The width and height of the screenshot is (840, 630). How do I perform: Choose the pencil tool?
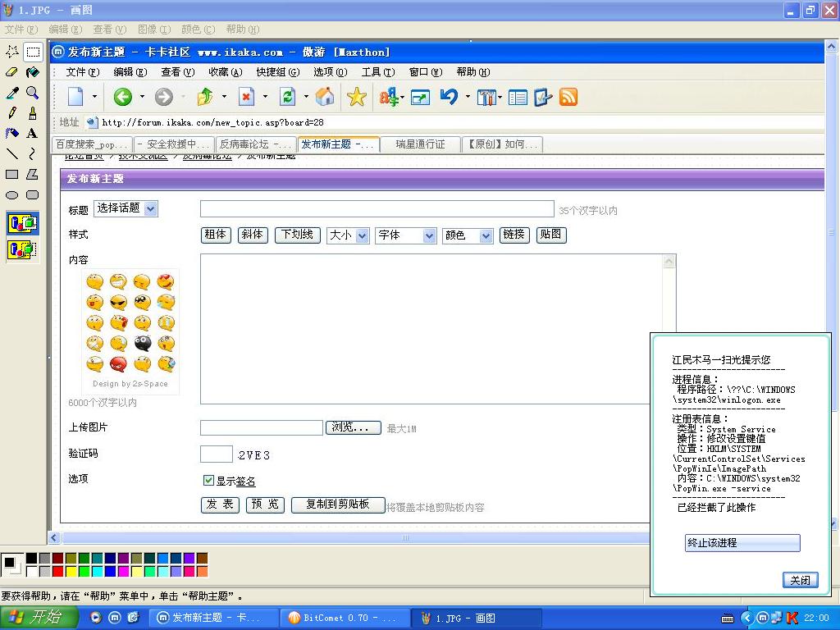(11, 113)
